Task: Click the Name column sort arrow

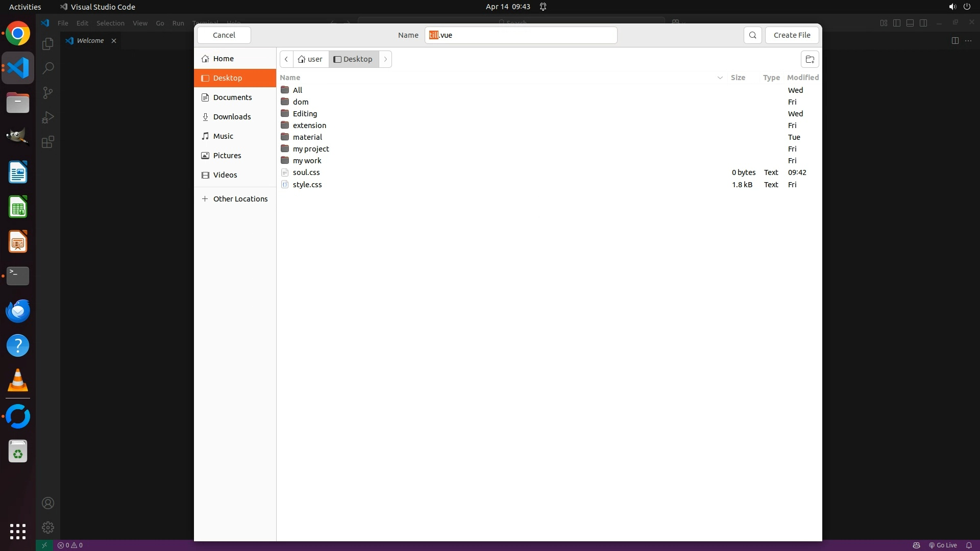Action: click(x=720, y=78)
